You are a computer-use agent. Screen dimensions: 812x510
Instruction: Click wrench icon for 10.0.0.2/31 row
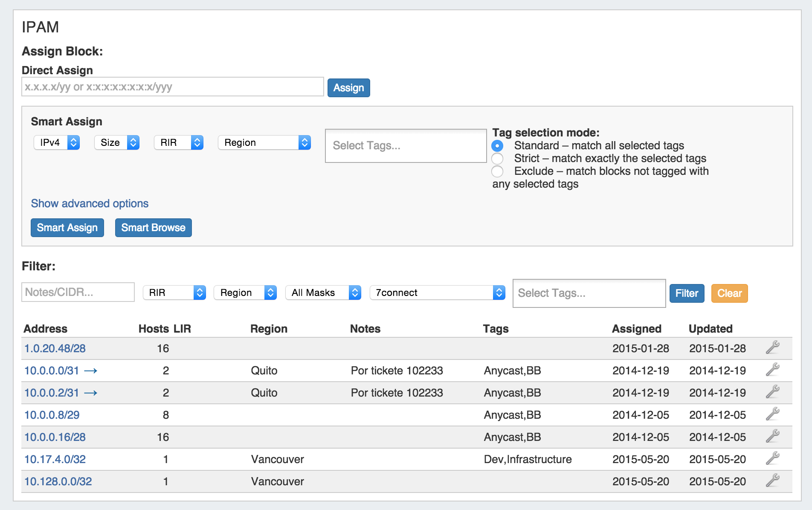pyautogui.click(x=772, y=392)
